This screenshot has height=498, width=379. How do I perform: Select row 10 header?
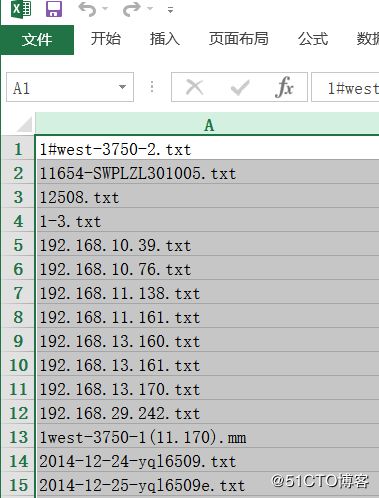[x=18, y=365]
